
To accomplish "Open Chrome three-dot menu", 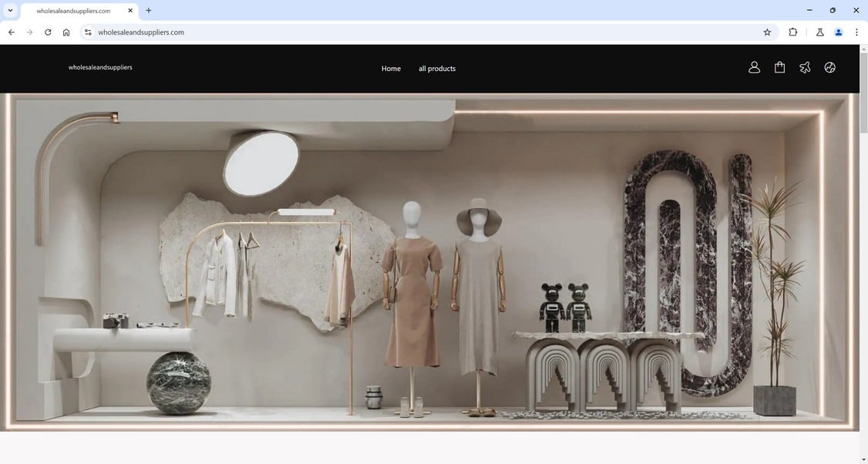I will point(856,32).
